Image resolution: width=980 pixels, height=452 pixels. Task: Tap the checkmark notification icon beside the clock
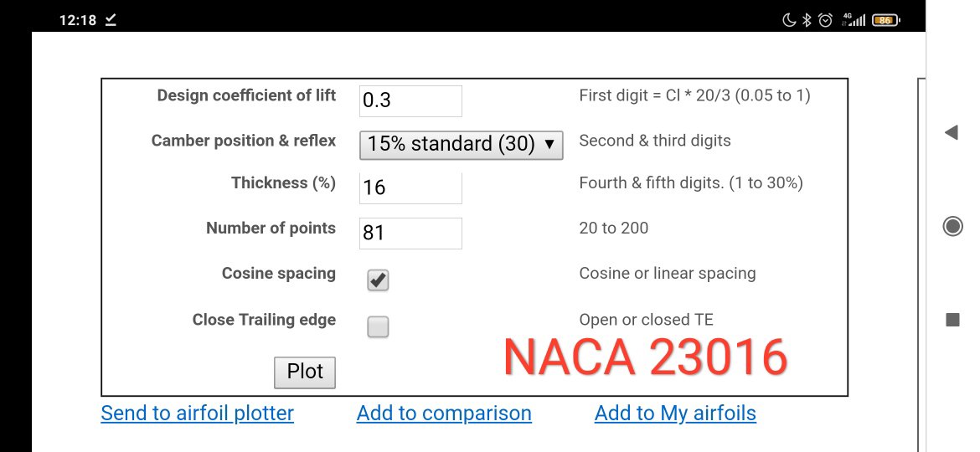(111, 19)
